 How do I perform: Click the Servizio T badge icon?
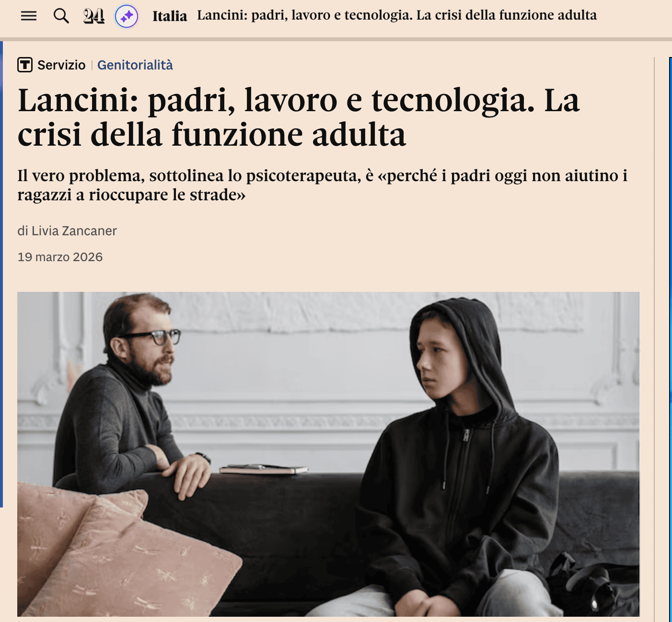pos(25,65)
